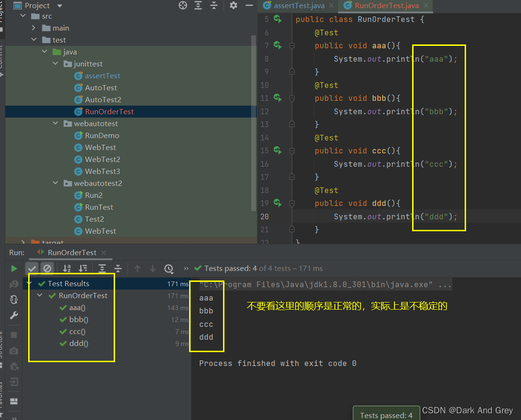Viewport: 521px width, 420px height.
Task: Collapse the webautotest package node
Action: [56, 124]
